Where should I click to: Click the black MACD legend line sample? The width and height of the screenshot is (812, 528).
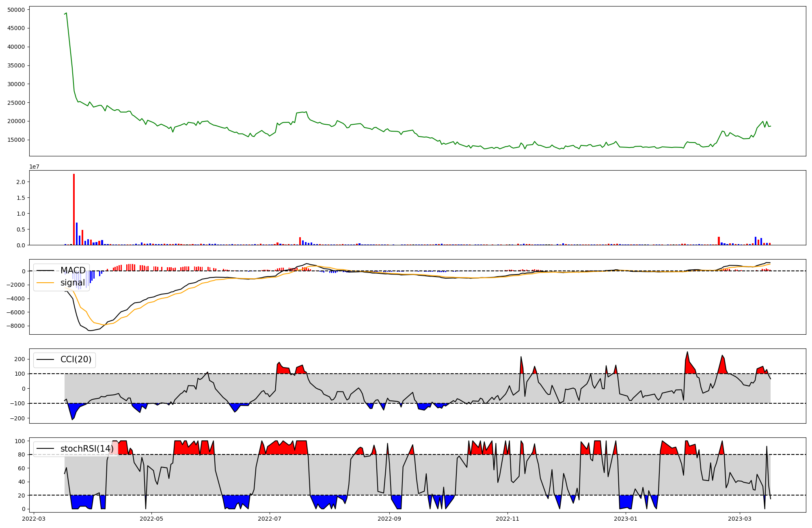pos(45,270)
